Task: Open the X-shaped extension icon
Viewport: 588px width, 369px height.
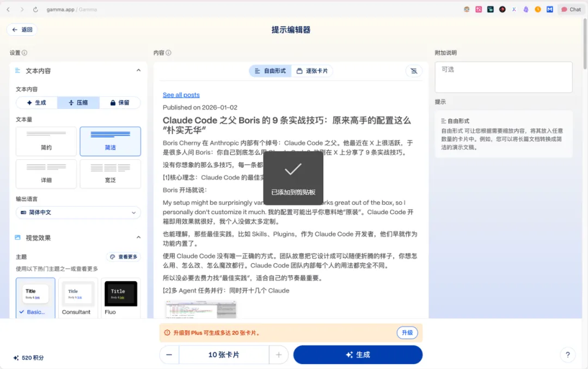Action: pos(514,9)
